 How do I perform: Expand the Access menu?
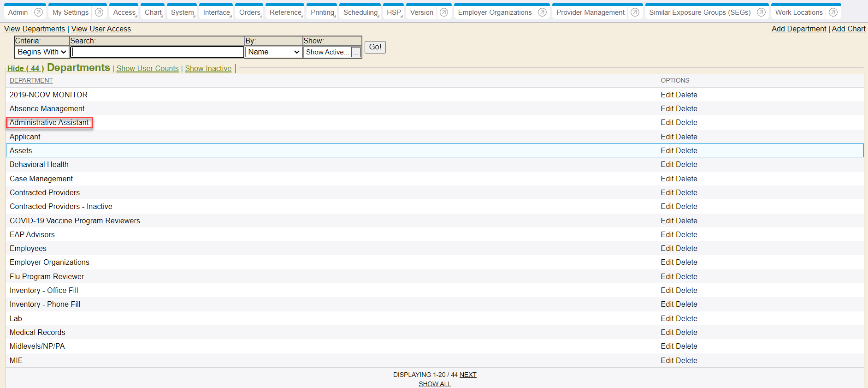(x=124, y=12)
